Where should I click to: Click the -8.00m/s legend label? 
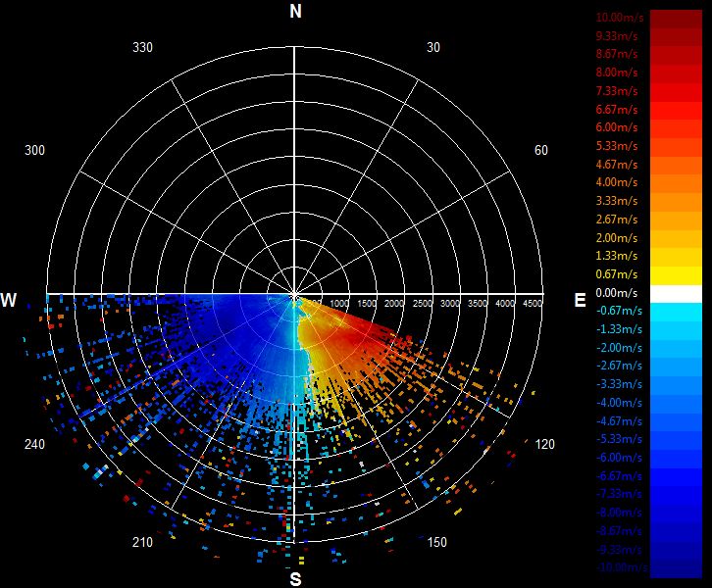619,513
